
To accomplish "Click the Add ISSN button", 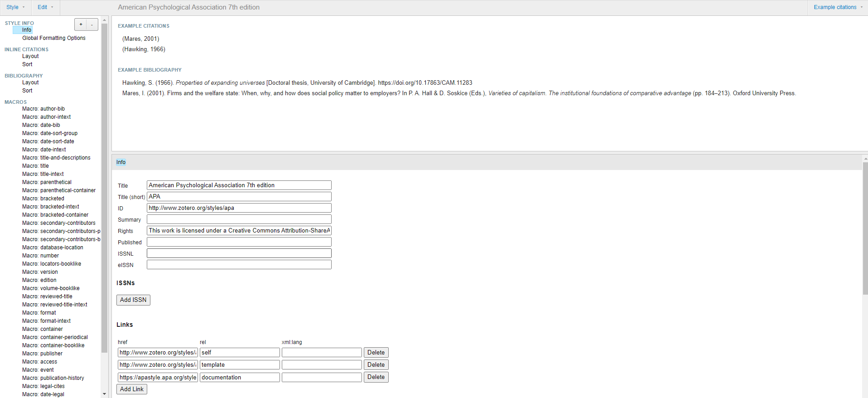I will click(x=133, y=300).
